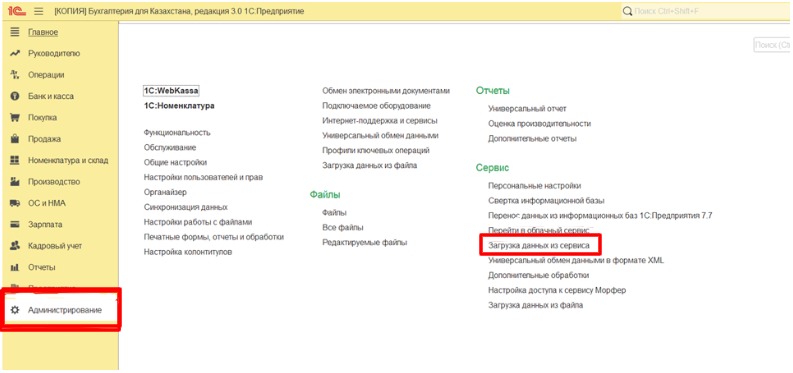Open Обслуживание link
The height and width of the screenshot is (373, 793).
pos(170,148)
